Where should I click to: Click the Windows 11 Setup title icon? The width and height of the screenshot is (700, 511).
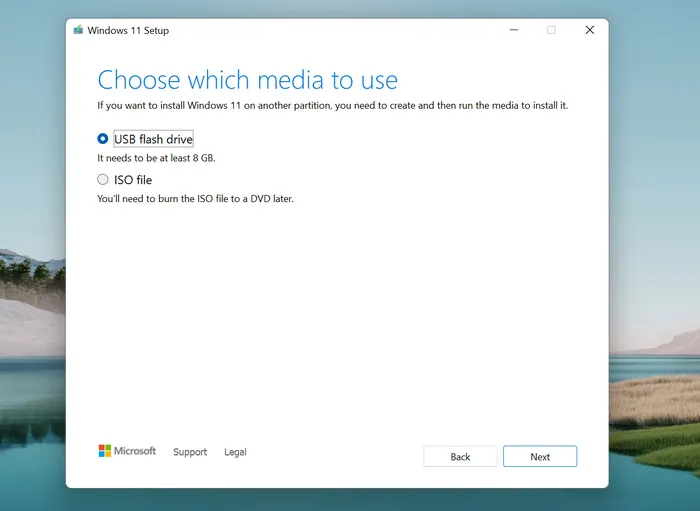[78, 30]
